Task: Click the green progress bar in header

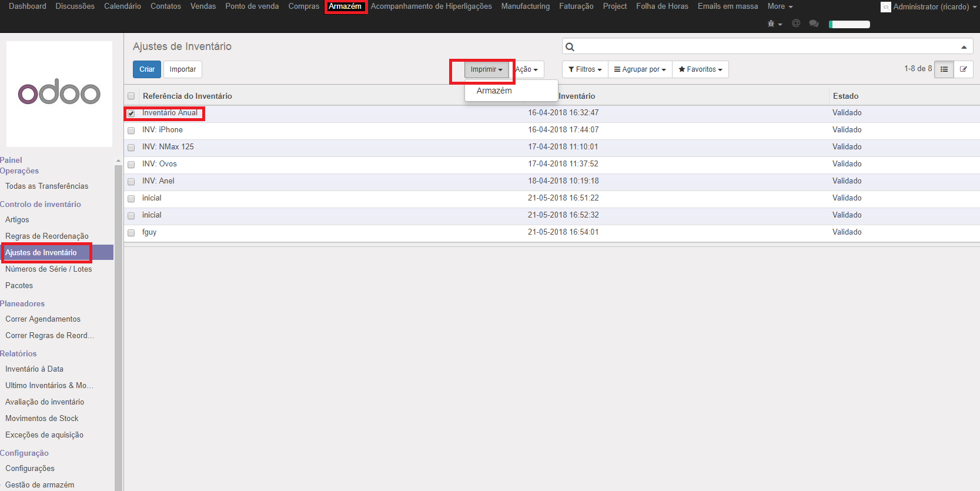Action: coord(849,24)
